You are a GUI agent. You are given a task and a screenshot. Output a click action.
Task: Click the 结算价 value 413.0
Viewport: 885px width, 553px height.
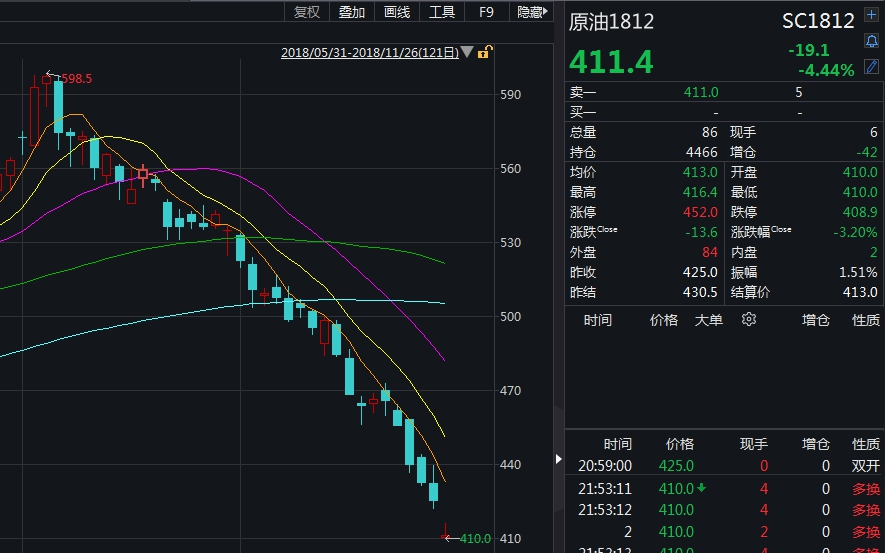[x=860, y=292]
